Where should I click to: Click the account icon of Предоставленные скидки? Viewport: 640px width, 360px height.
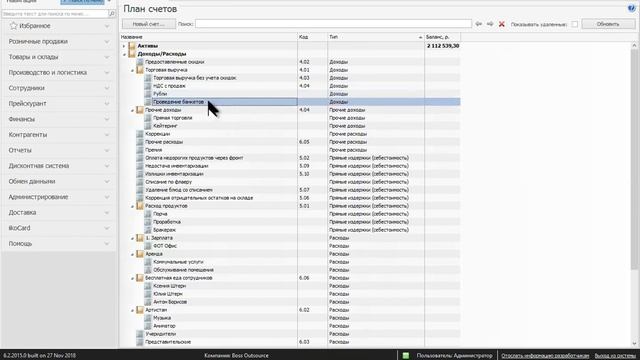click(140, 62)
